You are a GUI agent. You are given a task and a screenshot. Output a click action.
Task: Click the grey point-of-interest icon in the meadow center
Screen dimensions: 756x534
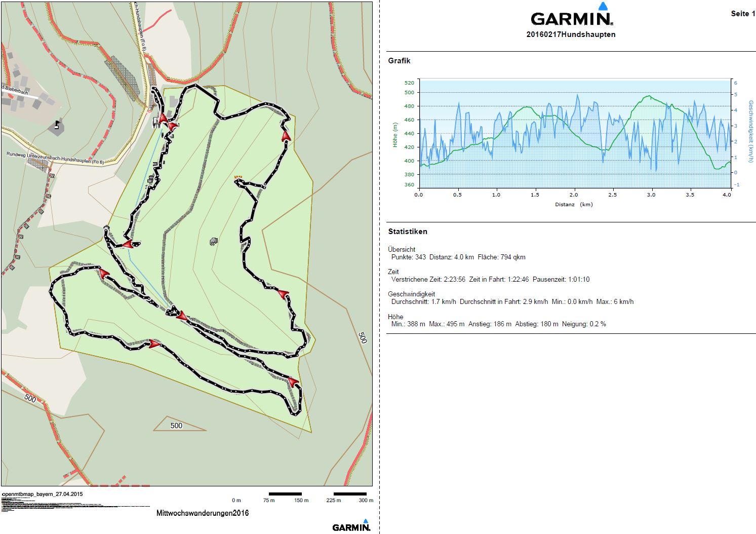(x=214, y=242)
